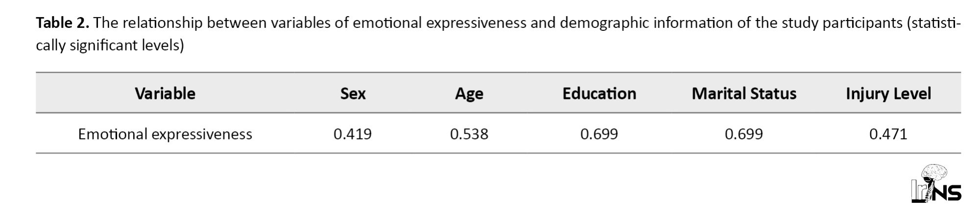Click 'cally significant levels)' caption line
The image size is (980, 216).
click(x=110, y=46)
